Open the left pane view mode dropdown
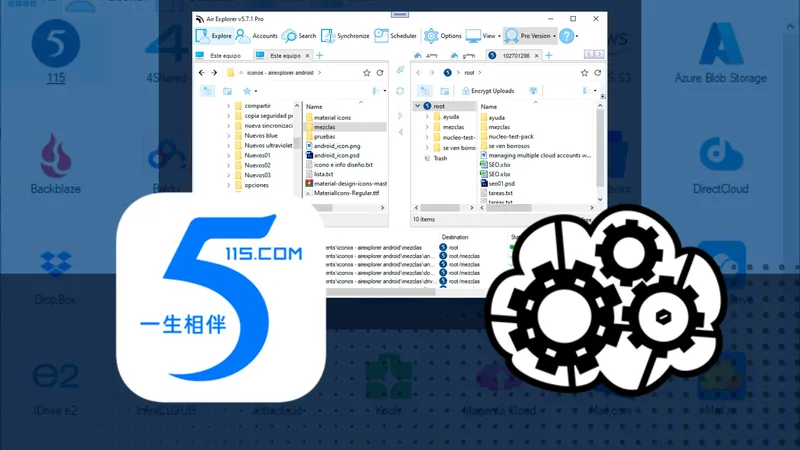 (x=379, y=91)
